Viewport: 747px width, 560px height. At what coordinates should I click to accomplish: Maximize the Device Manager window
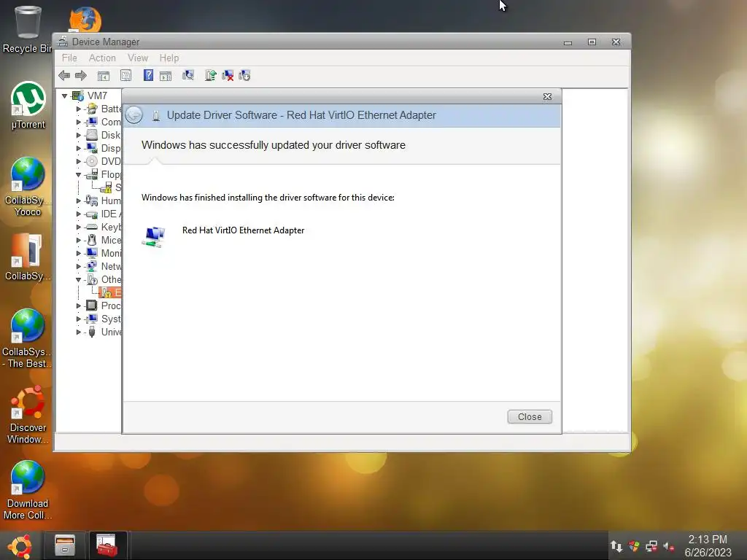coord(592,42)
